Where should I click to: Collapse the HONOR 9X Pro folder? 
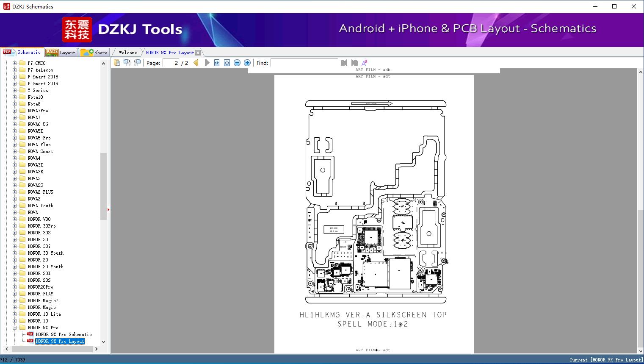coord(15,328)
